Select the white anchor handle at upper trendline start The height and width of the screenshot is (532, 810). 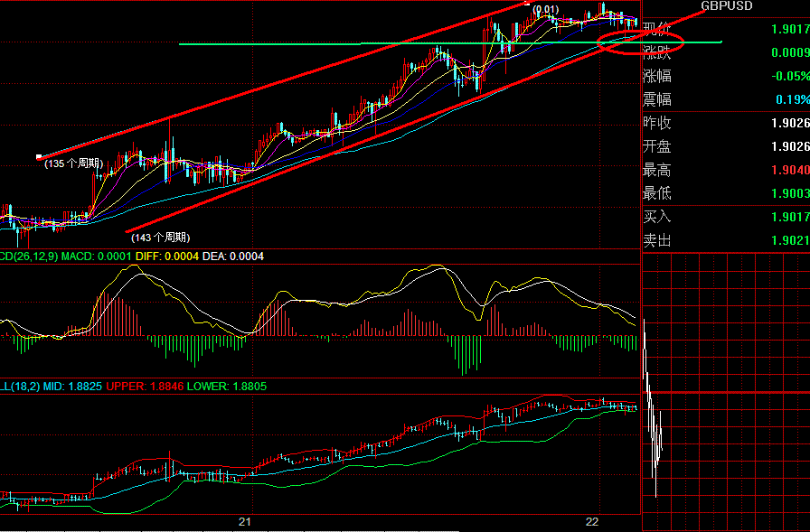(x=39, y=156)
